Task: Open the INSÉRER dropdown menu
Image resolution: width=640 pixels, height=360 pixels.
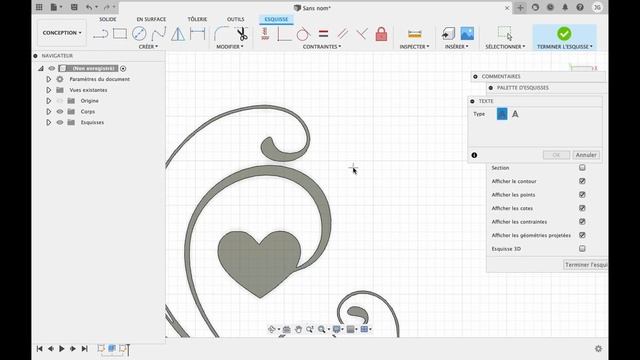Action: pos(457,47)
